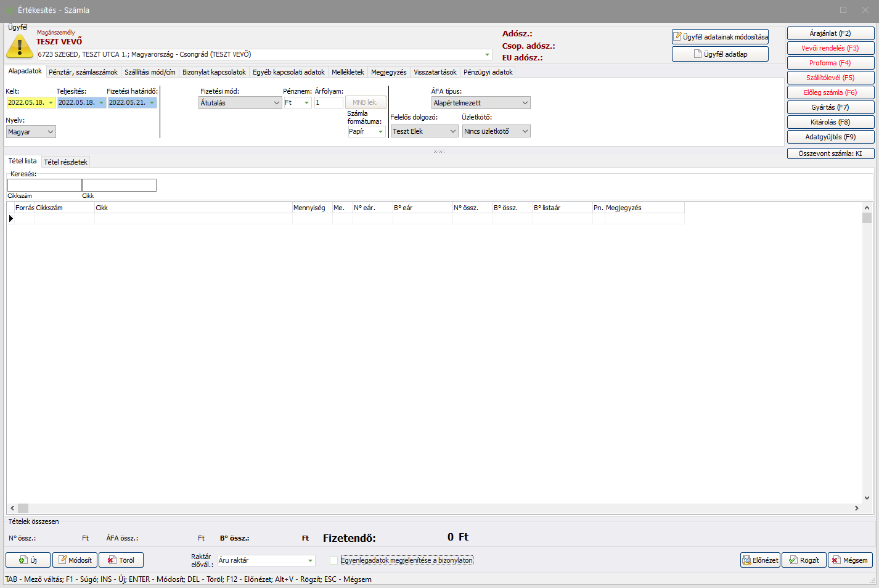Expand the Fizetési mód dropdown
Viewport: 879px width, 588px height.
(x=276, y=103)
